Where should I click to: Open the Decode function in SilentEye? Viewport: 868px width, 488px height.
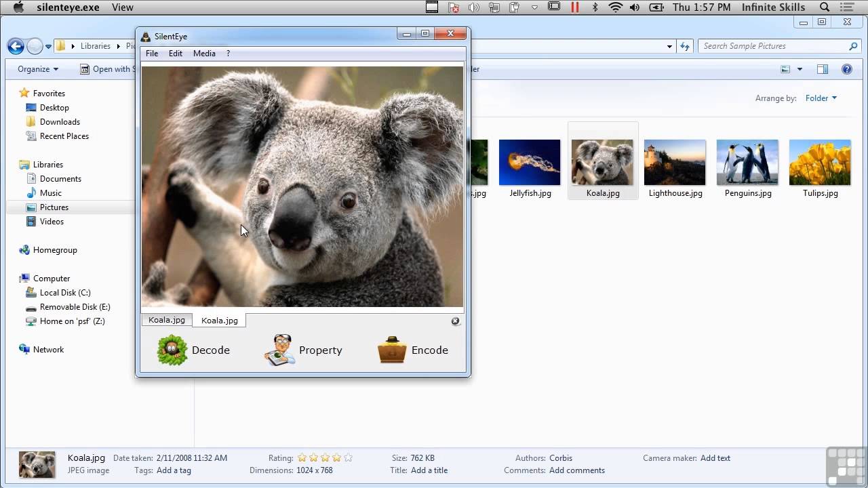pos(194,350)
